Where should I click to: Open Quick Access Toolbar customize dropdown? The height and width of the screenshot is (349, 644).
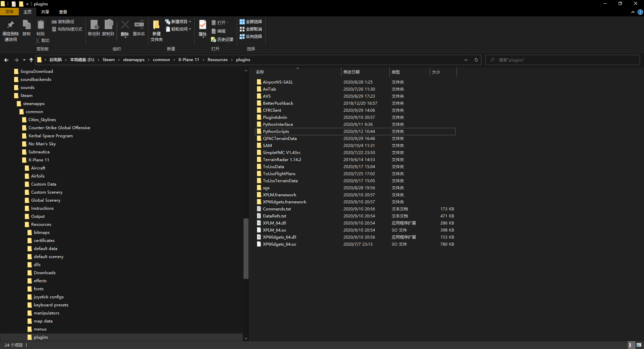coord(27,4)
